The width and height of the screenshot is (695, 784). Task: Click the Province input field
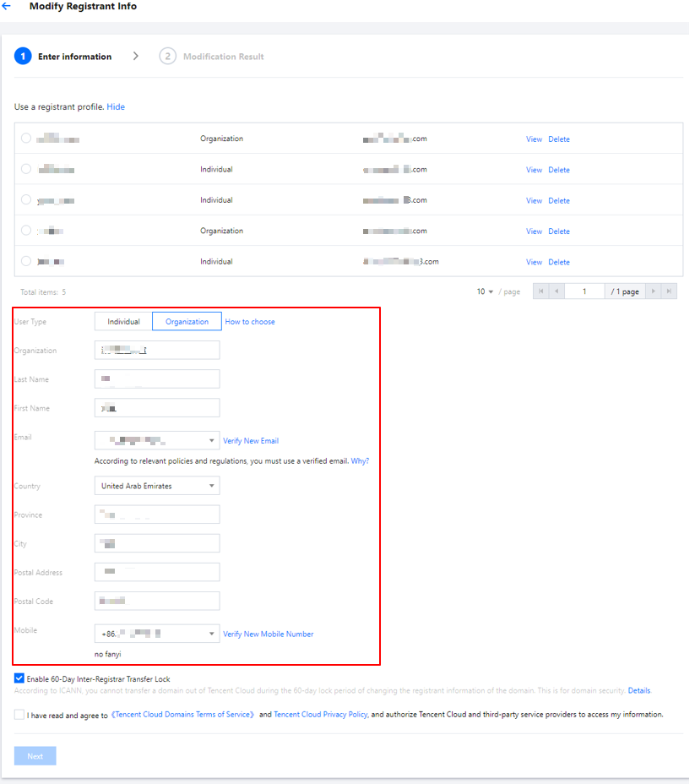157,514
